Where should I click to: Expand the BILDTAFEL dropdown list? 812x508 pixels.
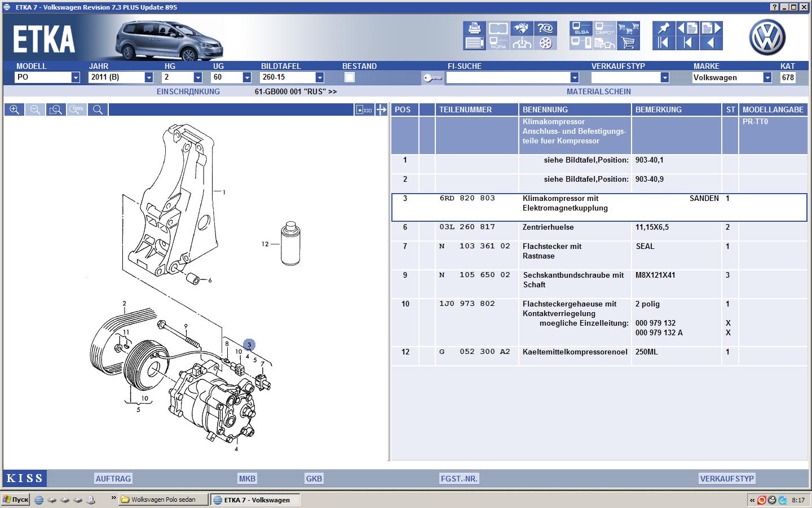tap(320, 77)
